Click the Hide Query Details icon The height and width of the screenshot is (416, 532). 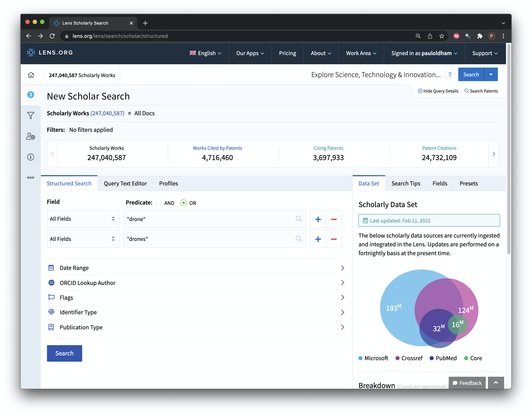pyautogui.click(x=421, y=91)
